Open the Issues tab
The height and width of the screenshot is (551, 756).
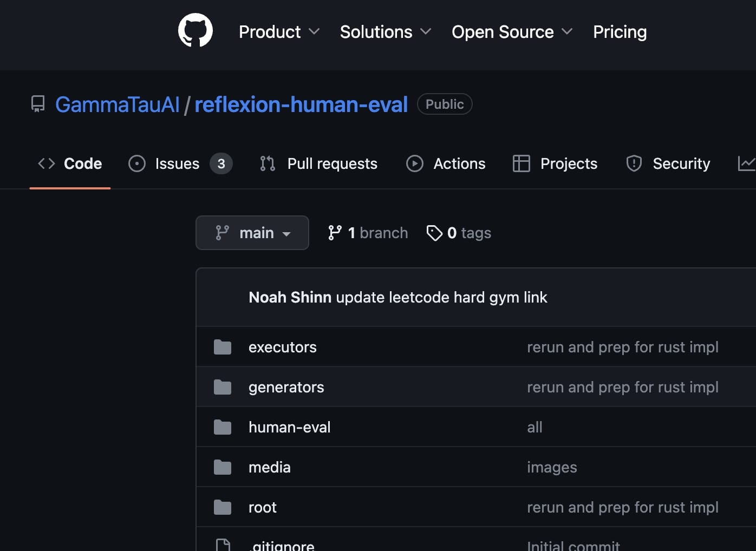(x=177, y=163)
